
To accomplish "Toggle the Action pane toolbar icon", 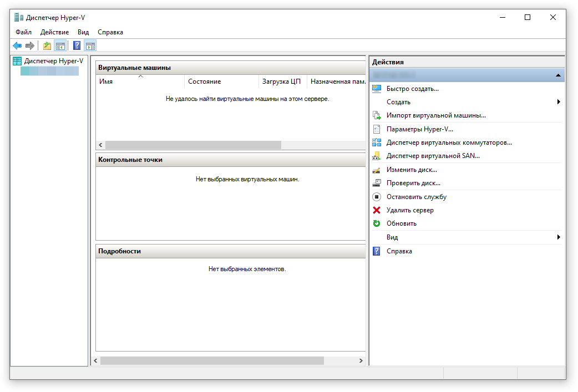I will click(90, 45).
